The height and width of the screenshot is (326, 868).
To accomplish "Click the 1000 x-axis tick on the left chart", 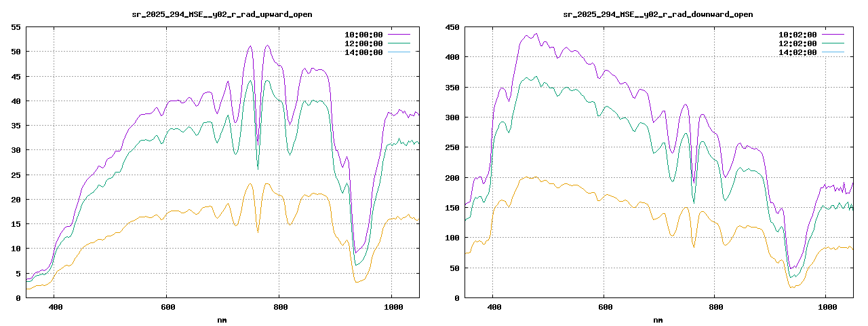I will (x=391, y=307).
